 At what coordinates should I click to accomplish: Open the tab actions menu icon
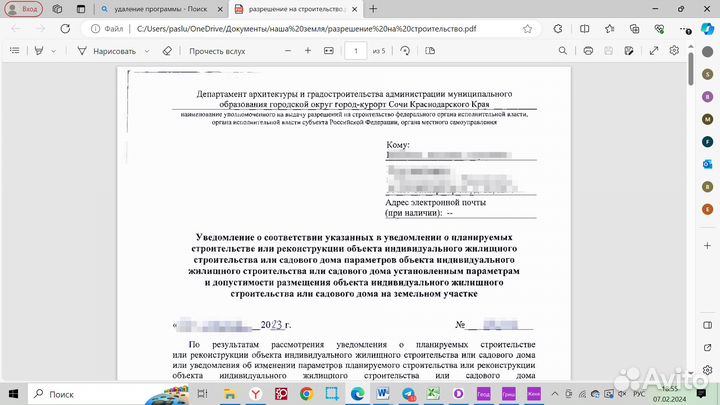click(x=81, y=9)
